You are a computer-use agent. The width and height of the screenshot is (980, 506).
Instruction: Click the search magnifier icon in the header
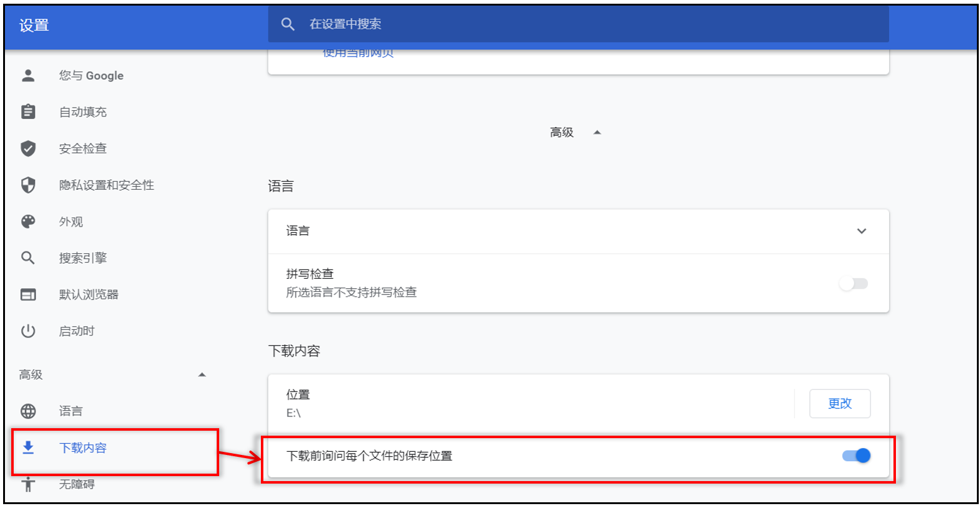pyautogui.click(x=288, y=24)
